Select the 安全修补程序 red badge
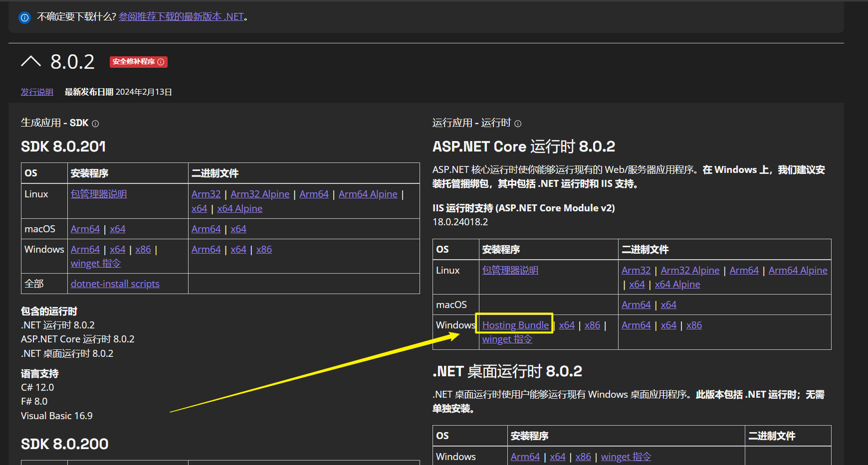Image resolution: width=868 pixels, height=465 pixels. [x=139, y=62]
